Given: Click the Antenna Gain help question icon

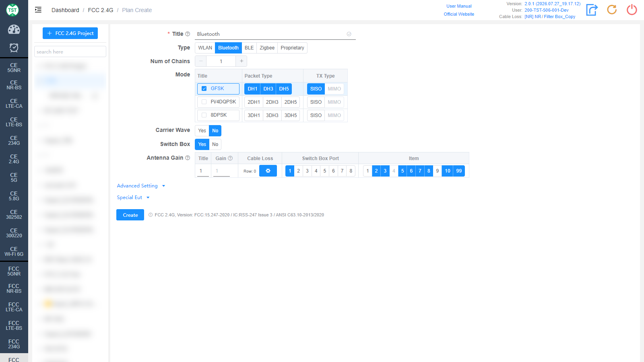Looking at the screenshot, I should [188, 158].
